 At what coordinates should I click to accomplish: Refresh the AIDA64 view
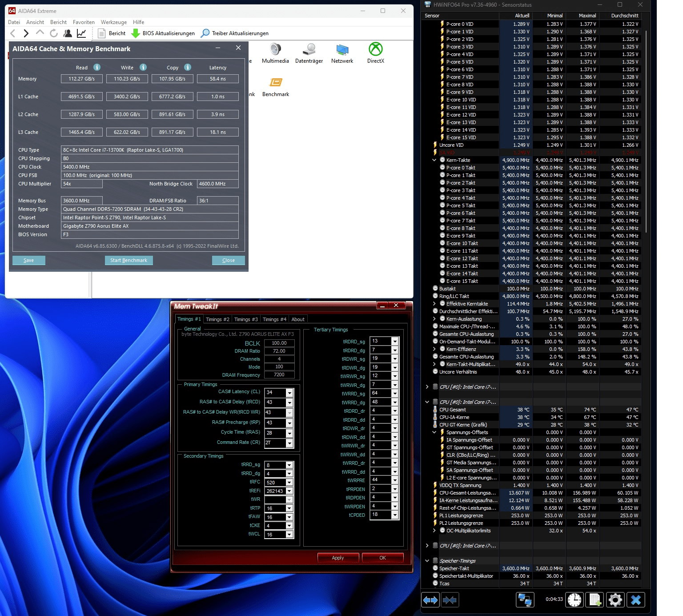(54, 33)
